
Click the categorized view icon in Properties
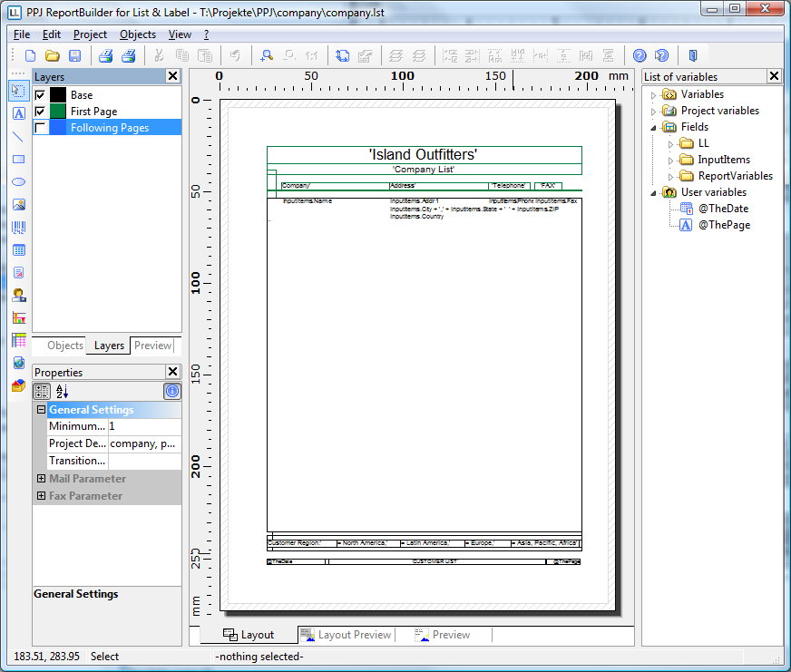tap(42, 391)
